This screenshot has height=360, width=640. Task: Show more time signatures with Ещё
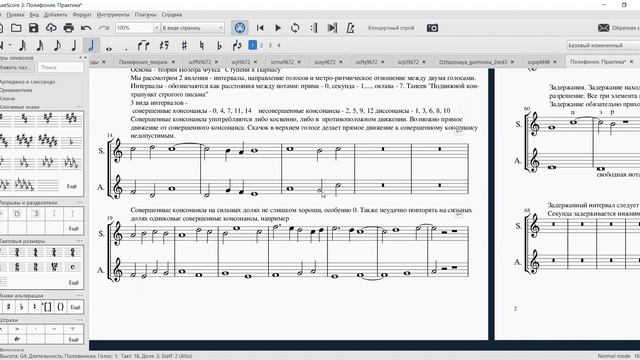[x=73, y=282]
